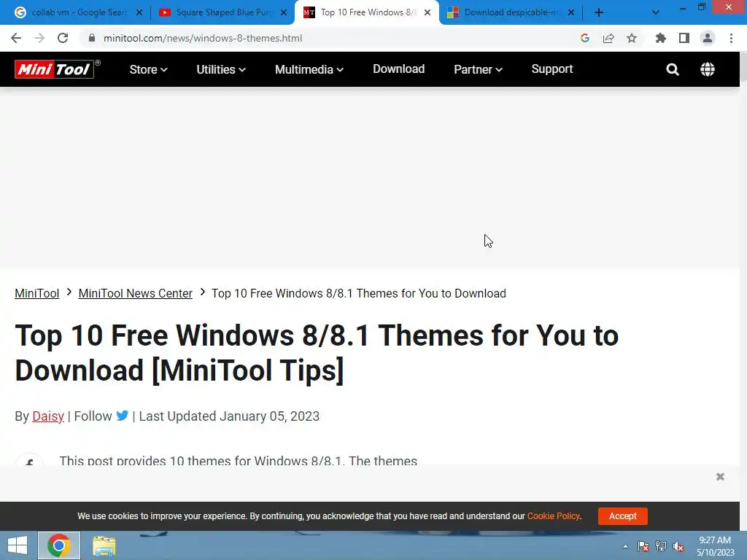Expand the Multimedia menu
The image size is (747, 560).
(x=309, y=69)
